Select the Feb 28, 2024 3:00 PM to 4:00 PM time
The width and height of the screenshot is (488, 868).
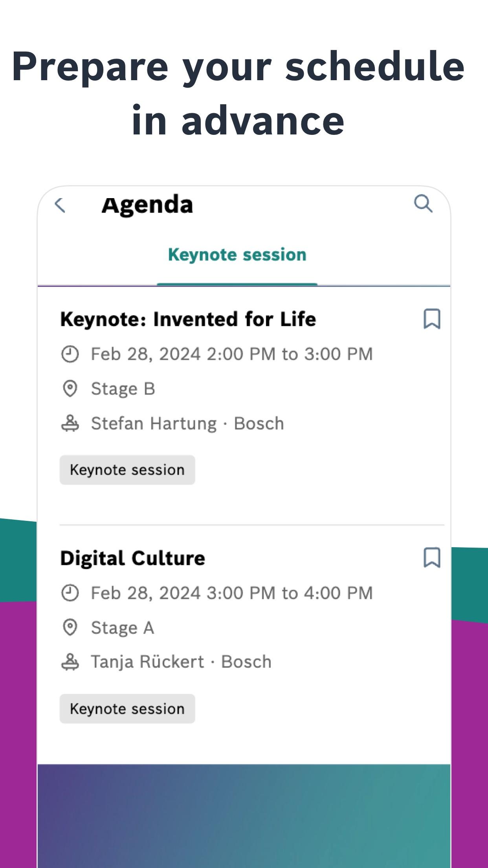[x=232, y=593]
